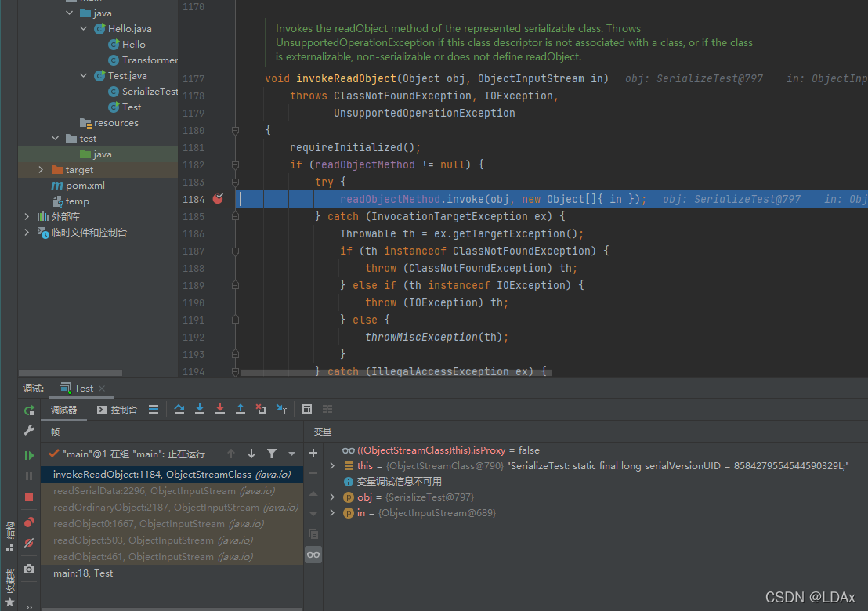Switch to the 控制台 console tab
868x611 pixels.
[x=117, y=410]
